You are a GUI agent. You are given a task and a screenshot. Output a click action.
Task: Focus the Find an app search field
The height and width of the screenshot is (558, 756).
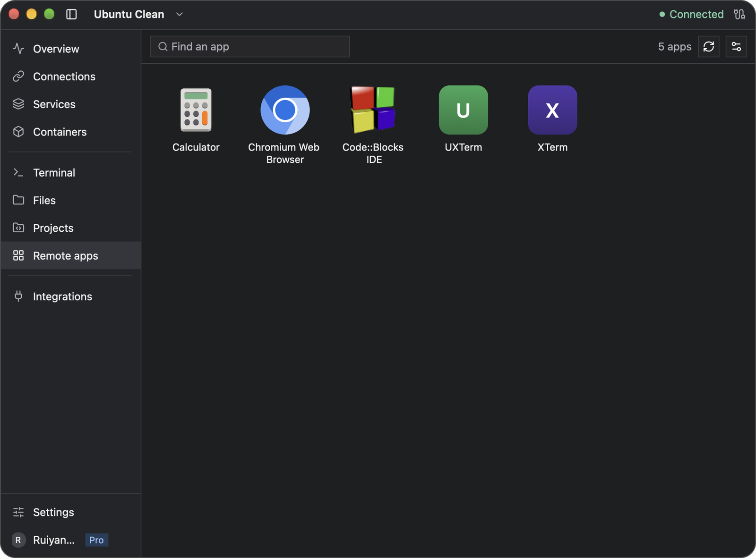(x=249, y=47)
